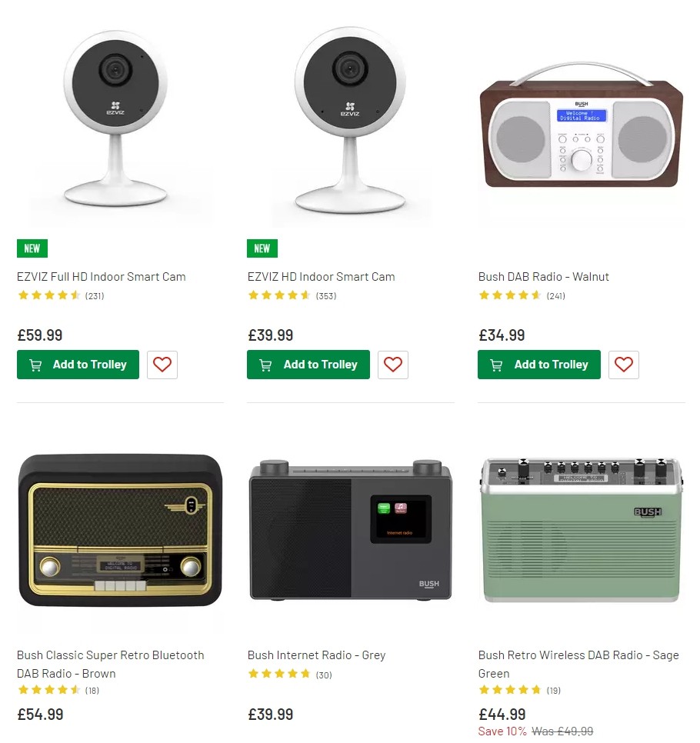Select the Bush Retro Sage Green radio thumbnail
The image size is (700, 743).
pos(581,531)
